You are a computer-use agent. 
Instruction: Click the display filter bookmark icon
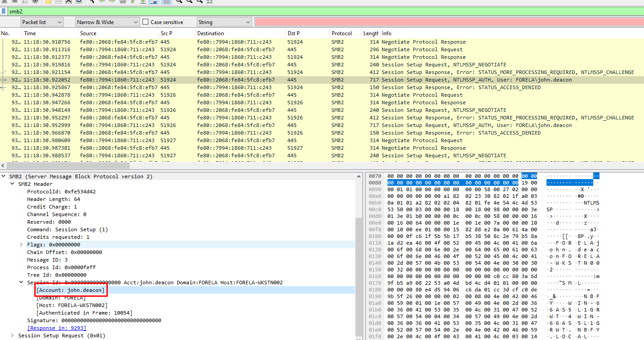pos(4,12)
